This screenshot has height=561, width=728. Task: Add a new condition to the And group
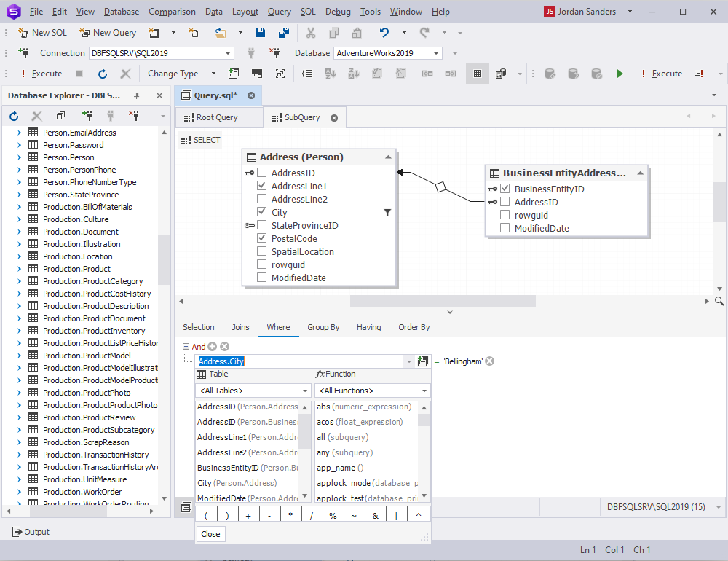coord(213,347)
